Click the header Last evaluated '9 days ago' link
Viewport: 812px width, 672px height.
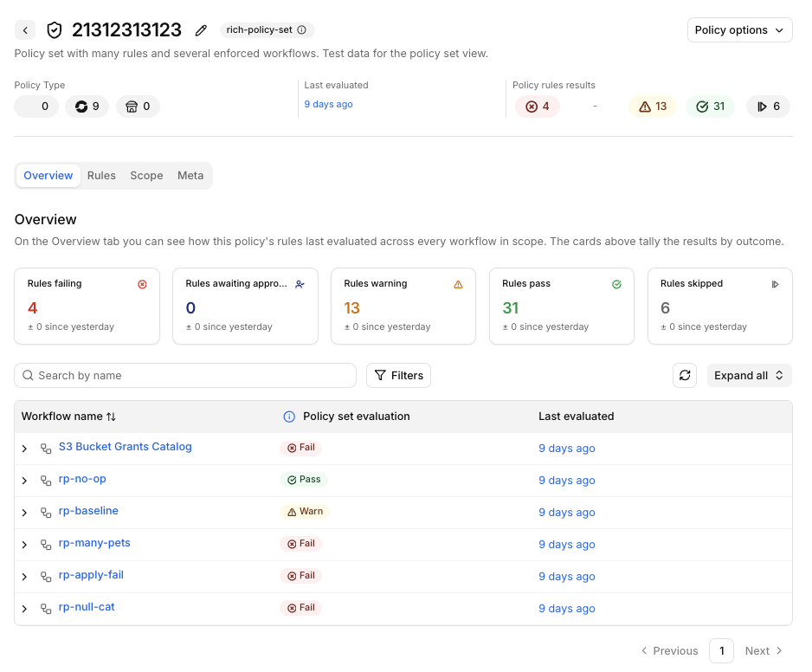click(x=328, y=104)
